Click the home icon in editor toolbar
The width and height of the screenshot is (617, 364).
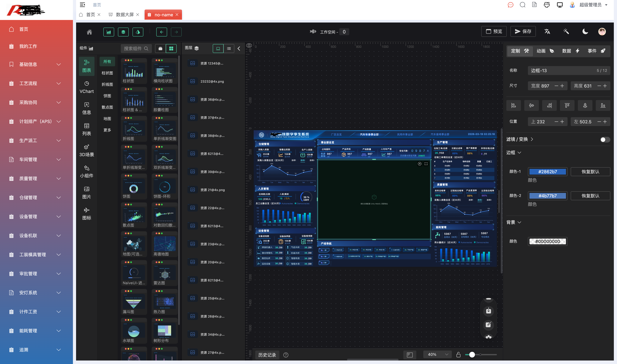tap(89, 32)
